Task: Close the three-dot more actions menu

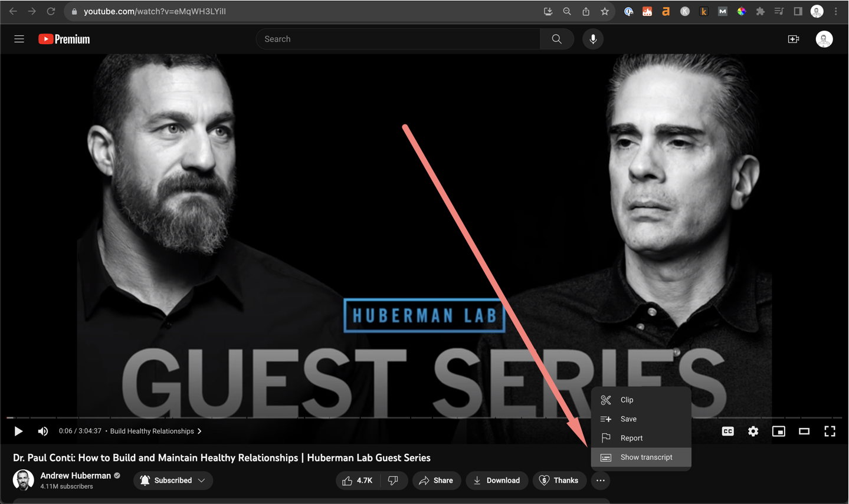Action: click(x=601, y=480)
